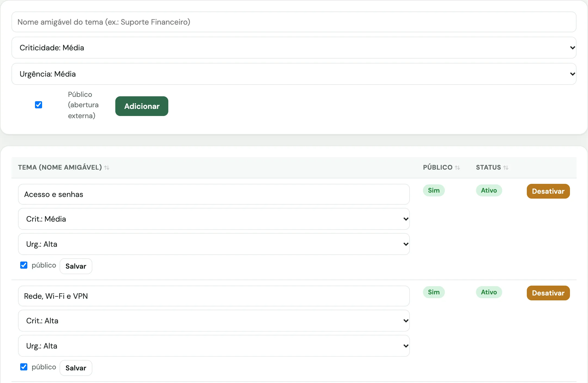Sort by Tema (Nome Amigável) column icon
Screen dimensions: 588x383
coord(107,168)
